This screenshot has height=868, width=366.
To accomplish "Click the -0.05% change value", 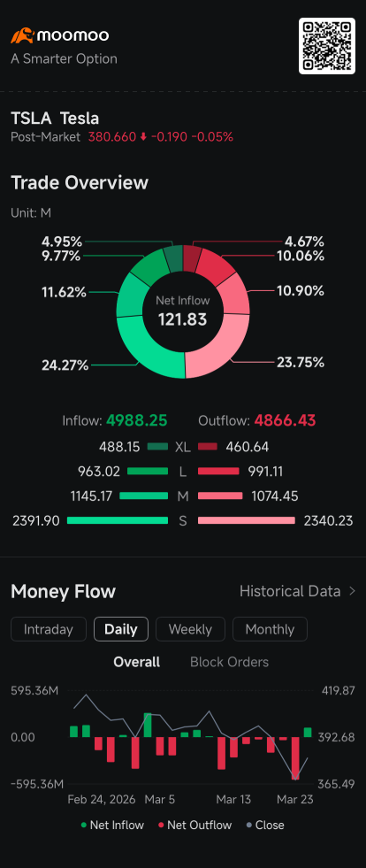I will pos(212,137).
